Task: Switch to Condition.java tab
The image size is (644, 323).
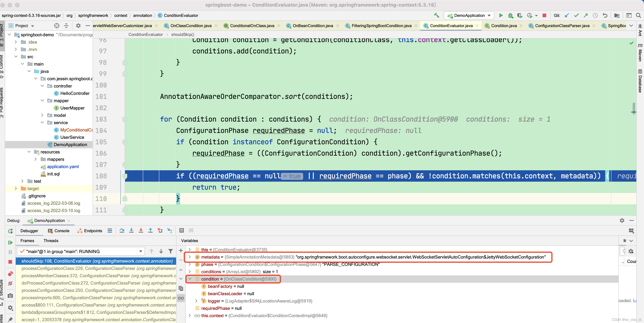Action: coord(504,26)
